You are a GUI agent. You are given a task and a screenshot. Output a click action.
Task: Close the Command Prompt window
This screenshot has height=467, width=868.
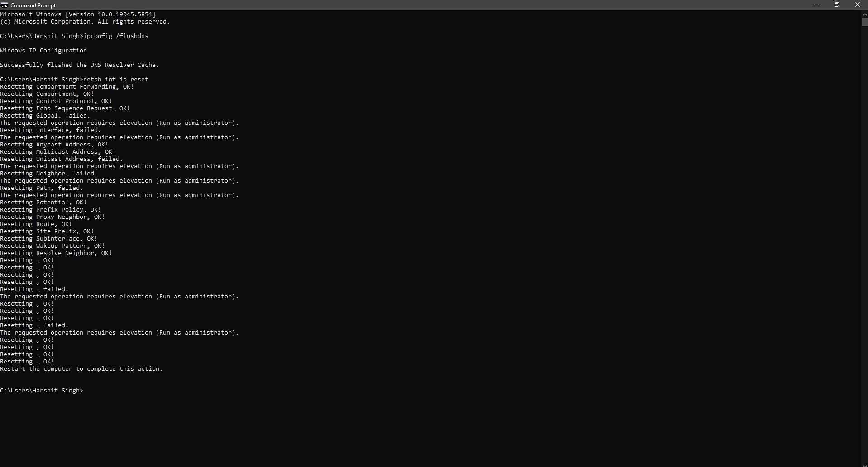(857, 5)
